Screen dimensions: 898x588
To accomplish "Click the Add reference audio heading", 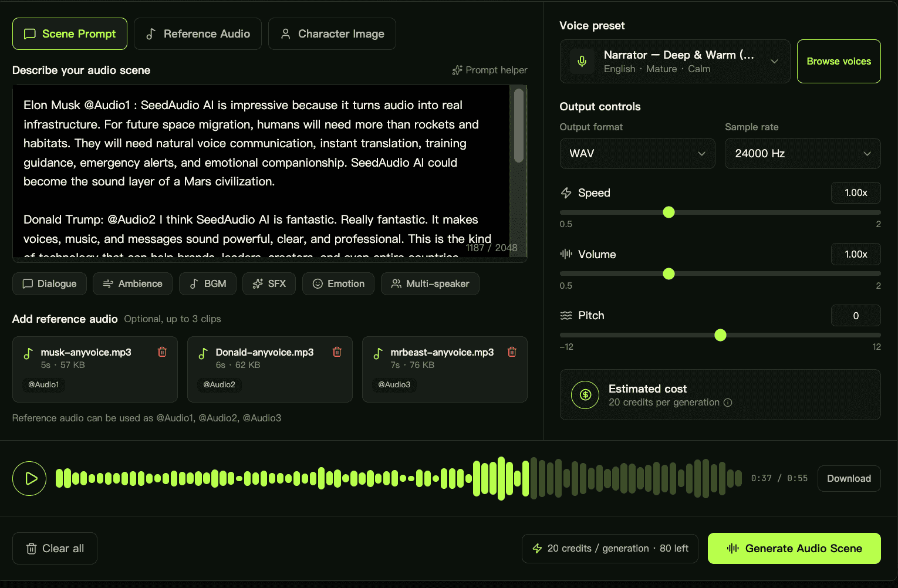I will [x=65, y=319].
